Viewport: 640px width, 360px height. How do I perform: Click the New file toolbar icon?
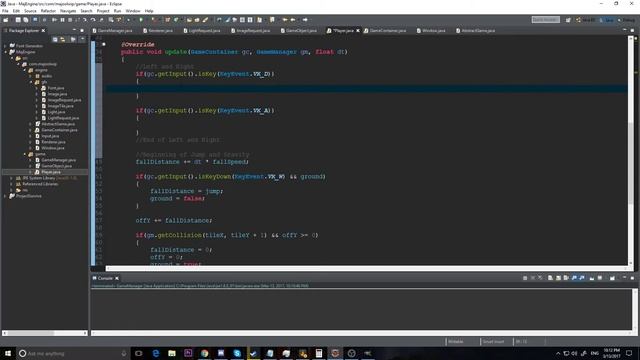[x=6, y=20]
